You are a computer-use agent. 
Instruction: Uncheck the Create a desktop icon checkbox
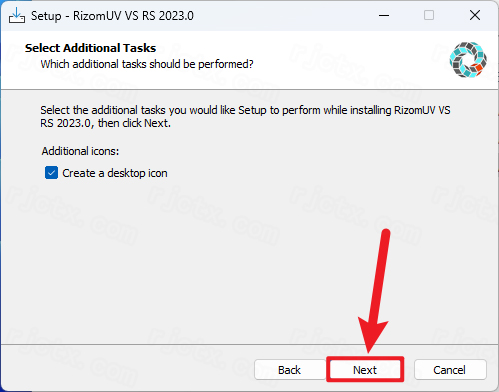click(51, 173)
